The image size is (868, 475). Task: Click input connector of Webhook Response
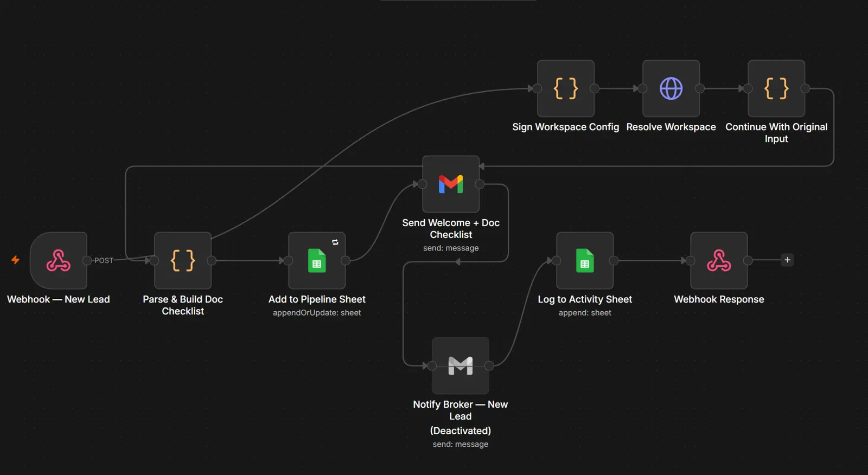[x=690, y=260]
